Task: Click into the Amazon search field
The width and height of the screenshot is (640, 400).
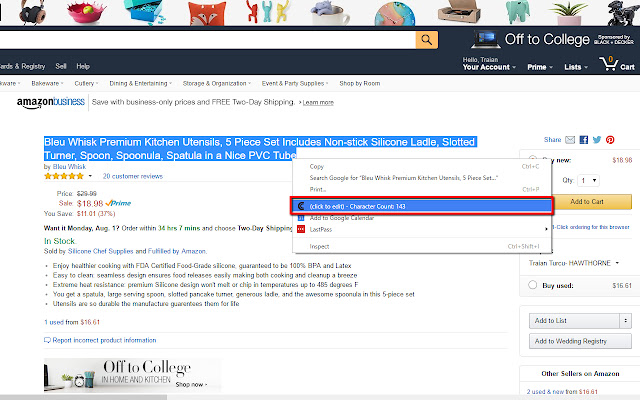Action: click(207, 40)
